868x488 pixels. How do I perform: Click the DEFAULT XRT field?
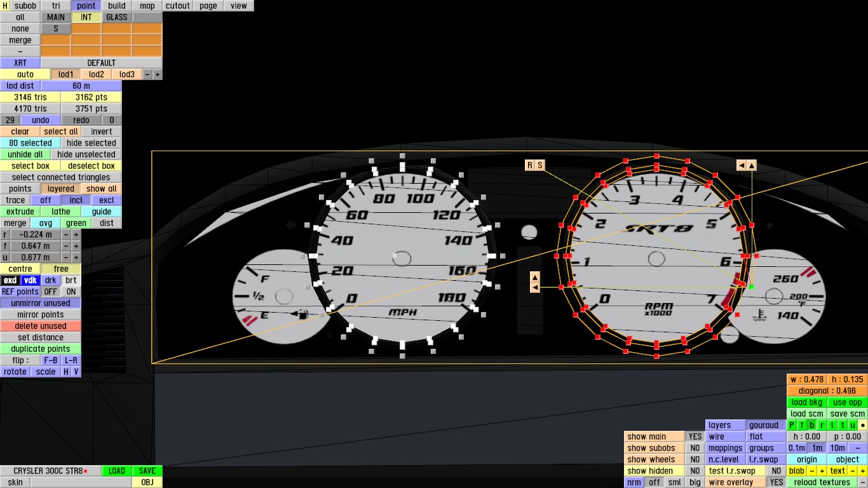click(x=102, y=63)
